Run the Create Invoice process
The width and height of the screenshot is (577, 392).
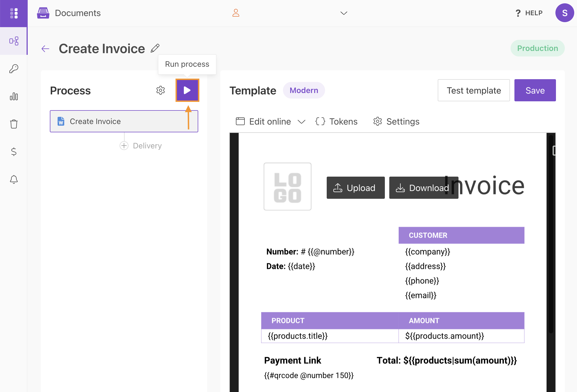tap(187, 90)
